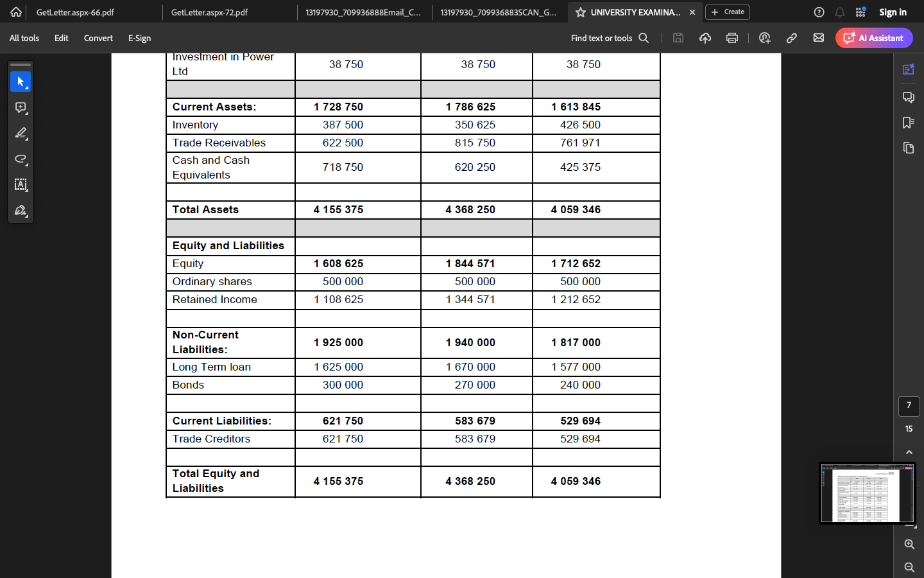Open the Help question mark menu
Image resolution: width=924 pixels, height=578 pixels.
pos(819,12)
